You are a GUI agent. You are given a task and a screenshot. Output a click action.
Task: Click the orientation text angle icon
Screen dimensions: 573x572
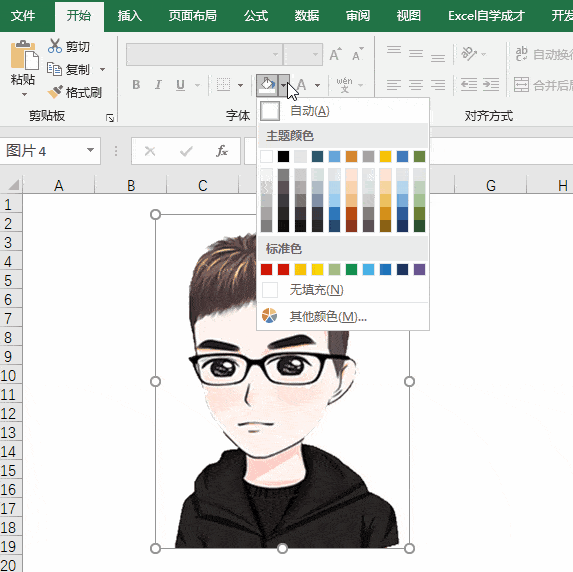pyautogui.click(x=469, y=54)
